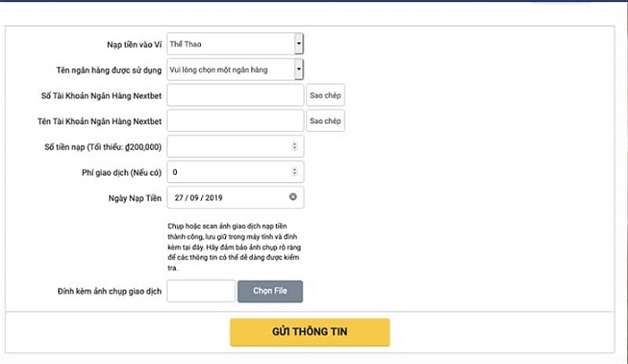Click the Đính kèm ảnh chụp file name box
Screen dimensions: 628x364
[201, 291]
